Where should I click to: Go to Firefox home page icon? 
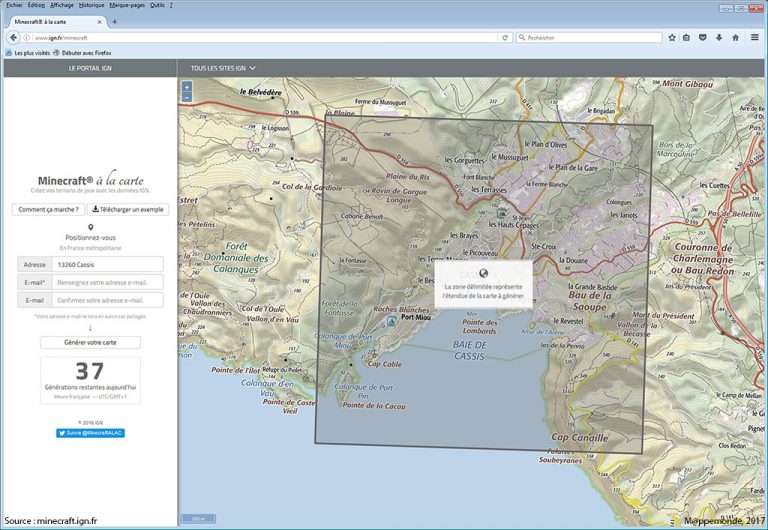coord(735,37)
